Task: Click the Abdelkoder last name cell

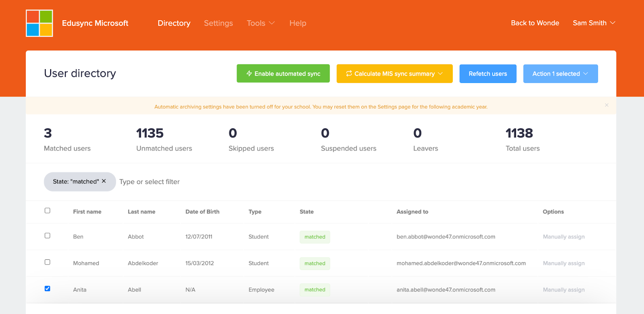Action: 143,263
